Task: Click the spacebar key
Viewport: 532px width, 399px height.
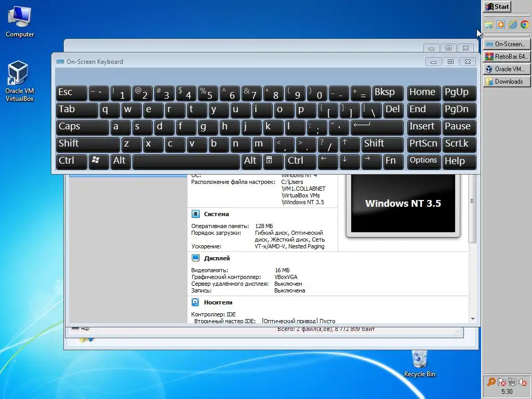Action: click(186, 162)
